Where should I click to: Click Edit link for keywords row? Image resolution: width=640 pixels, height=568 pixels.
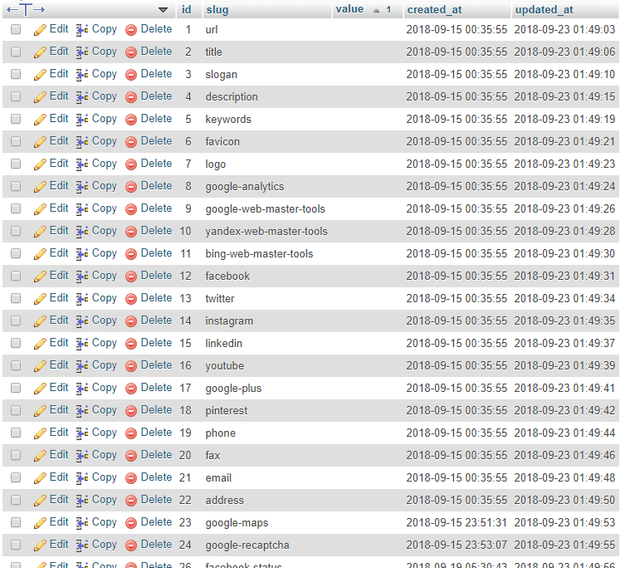coord(59,119)
